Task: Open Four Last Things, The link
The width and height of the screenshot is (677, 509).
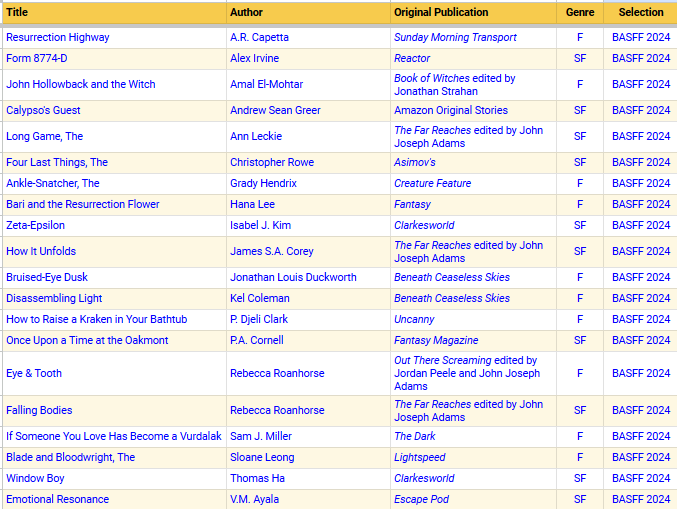Action: coord(57,162)
